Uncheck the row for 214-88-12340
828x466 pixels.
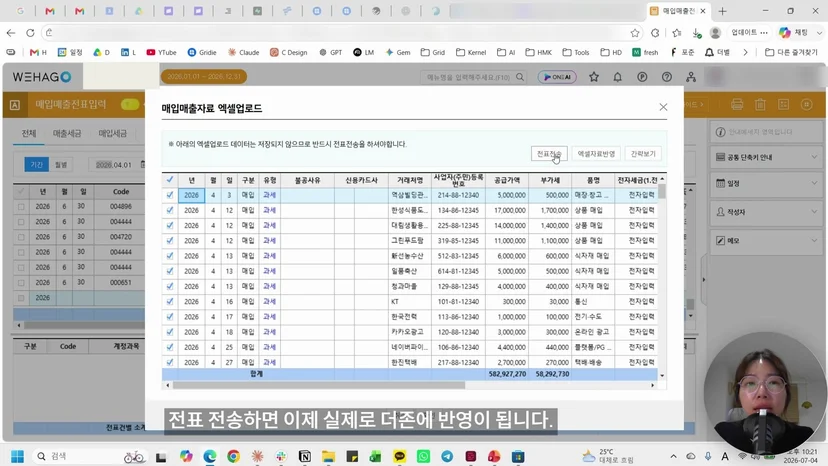pos(170,195)
